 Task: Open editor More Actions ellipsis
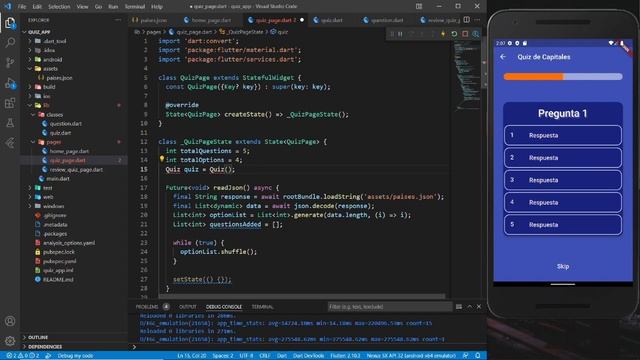point(477,20)
